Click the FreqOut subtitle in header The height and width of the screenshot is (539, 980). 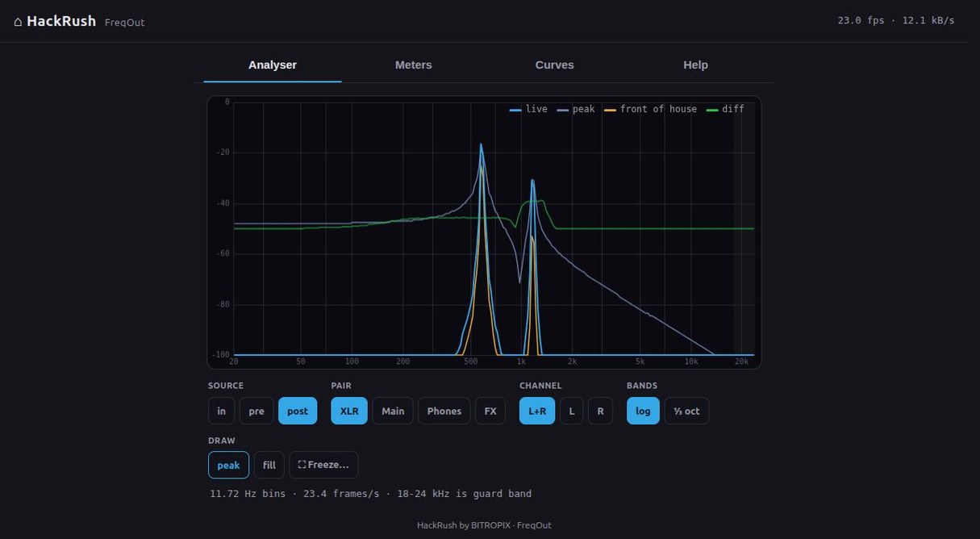click(125, 23)
